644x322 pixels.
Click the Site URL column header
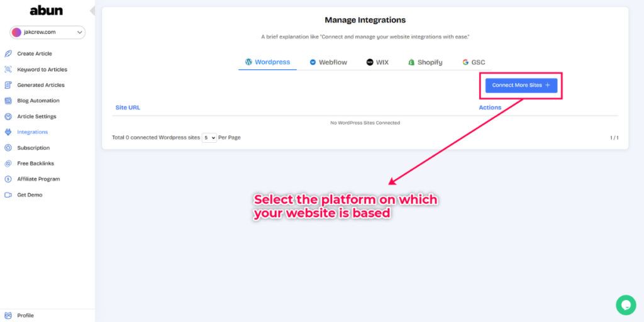(128, 108)
